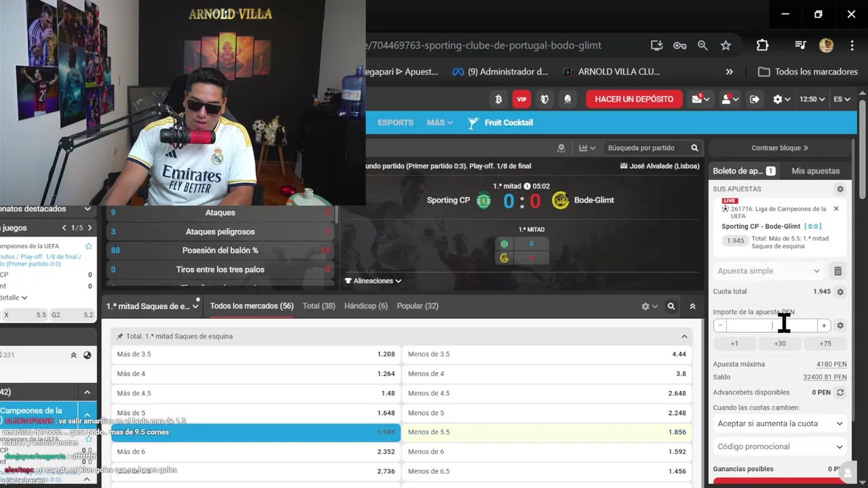Switch to the Mis apuestas tab

pyautogui.click(x=815, y=171)
